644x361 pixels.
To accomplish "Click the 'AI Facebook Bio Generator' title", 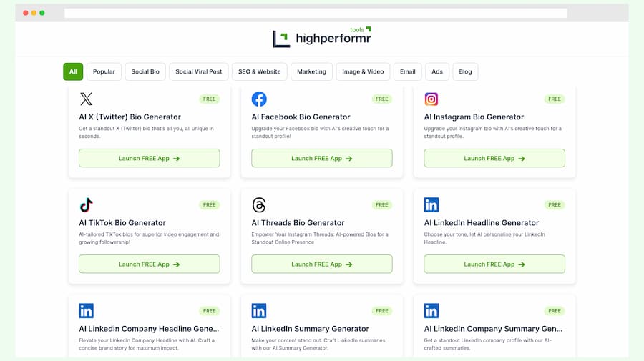I will pos(301,117).
